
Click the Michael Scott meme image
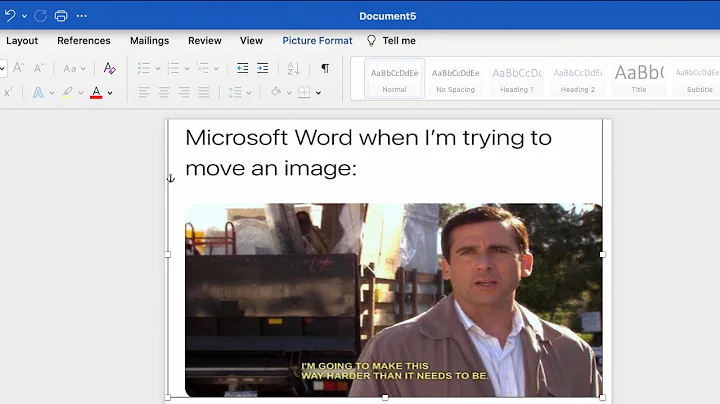[x=394, y=300]
